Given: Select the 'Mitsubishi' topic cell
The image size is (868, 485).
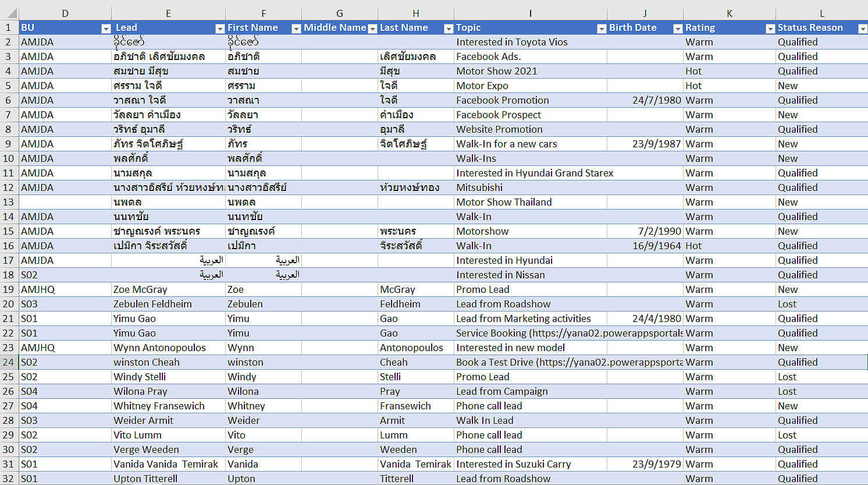Looking at the screenshot, I should [530, 187].
